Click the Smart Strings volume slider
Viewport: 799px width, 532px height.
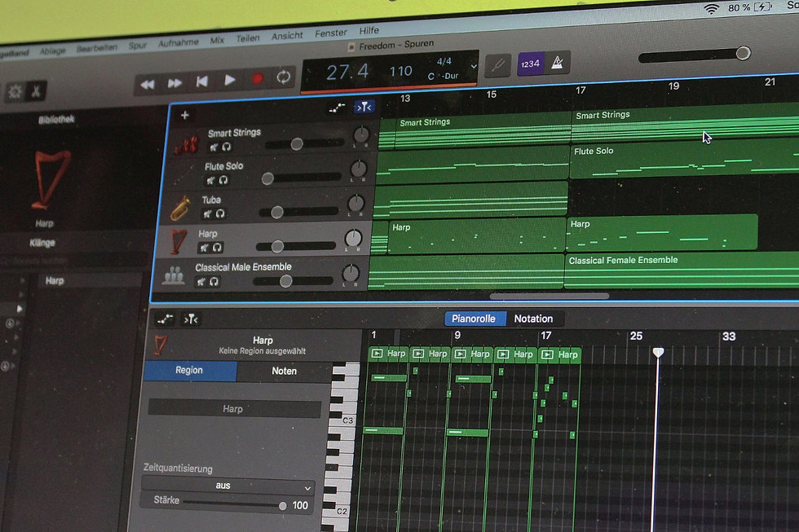(x=304, y=143)
